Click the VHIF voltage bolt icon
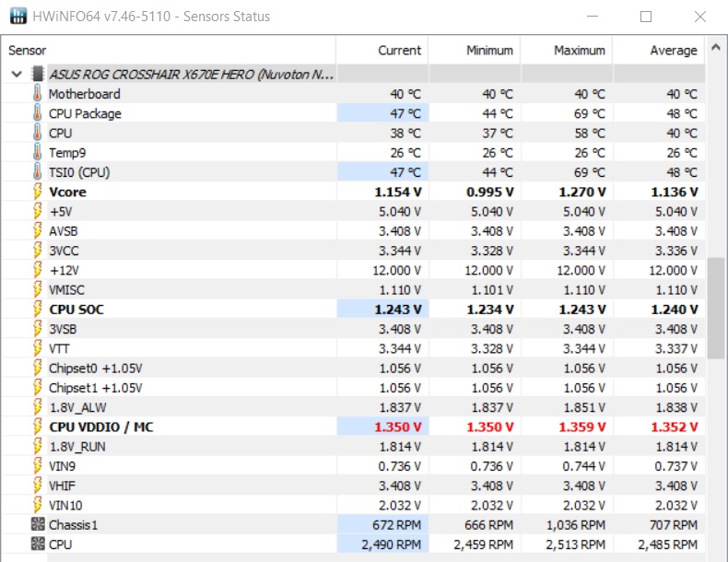This screenshot has width=728, height=562. click(x=38, y=486)
